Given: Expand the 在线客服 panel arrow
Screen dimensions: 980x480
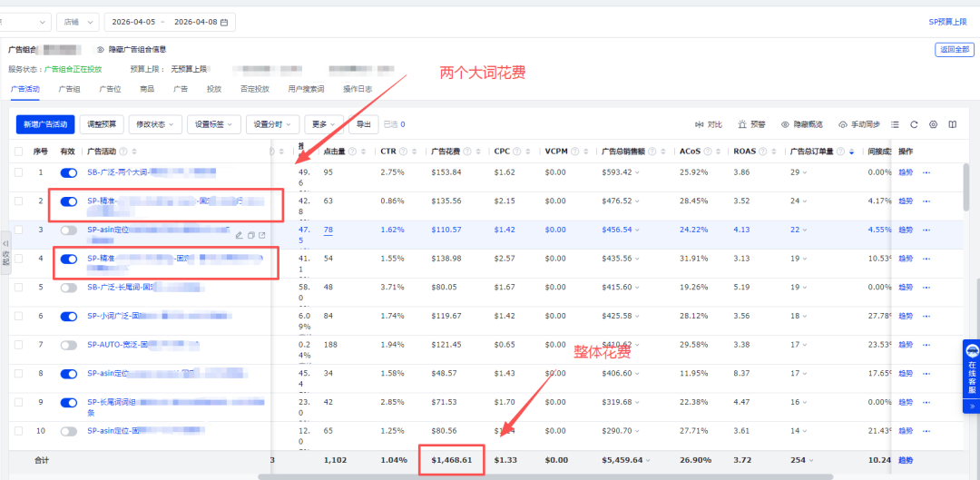Looking at the screenshot, I should [971, 407].
